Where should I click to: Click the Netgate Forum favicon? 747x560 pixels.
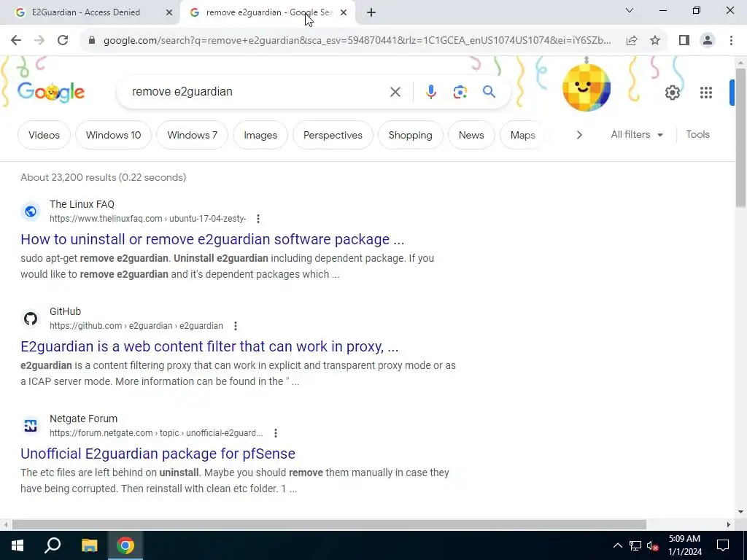pos(31,425)
